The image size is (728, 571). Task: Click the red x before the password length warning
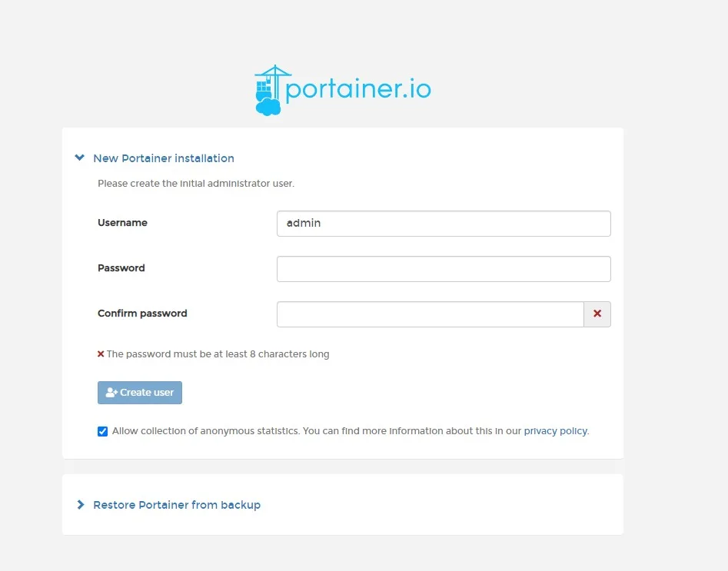[101, 354]
